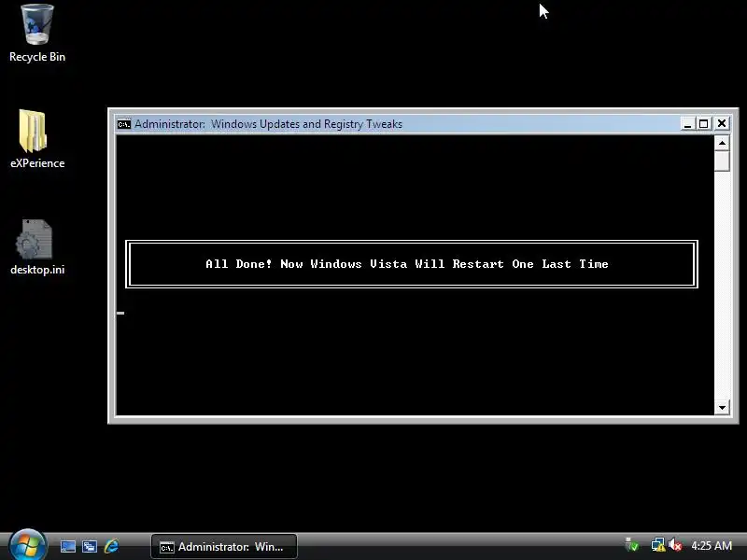The width and height of the screenshot is (747, 560).
Task: Click Switch between windows quick launch icon
Action: (90, 546)
